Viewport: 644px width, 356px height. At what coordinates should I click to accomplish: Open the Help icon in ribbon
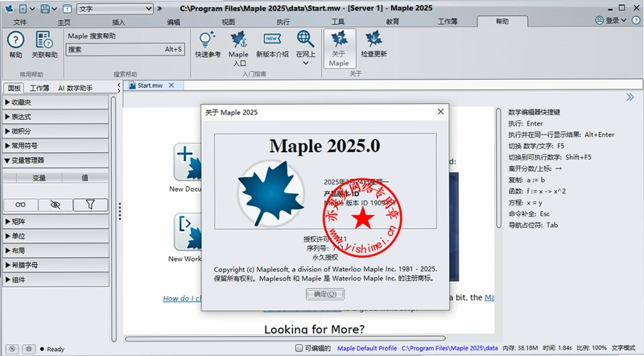pos(15,44)
